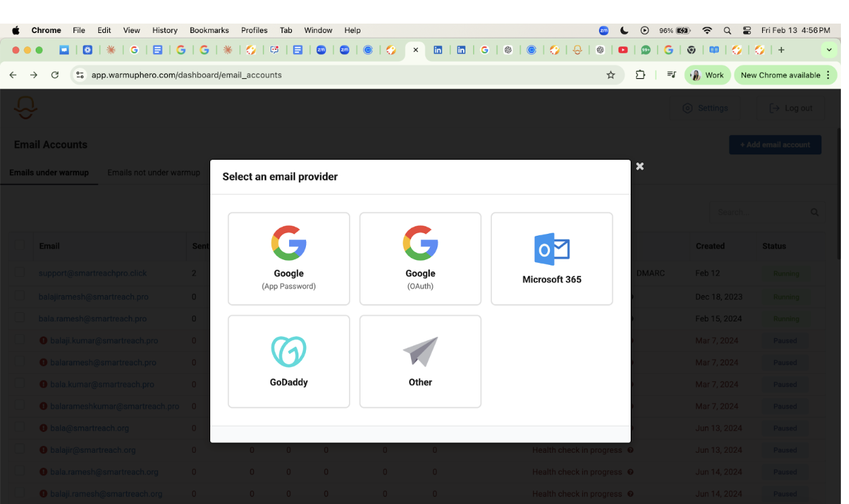
Task: Pick the Other email provider card
Action: (420, 361)
